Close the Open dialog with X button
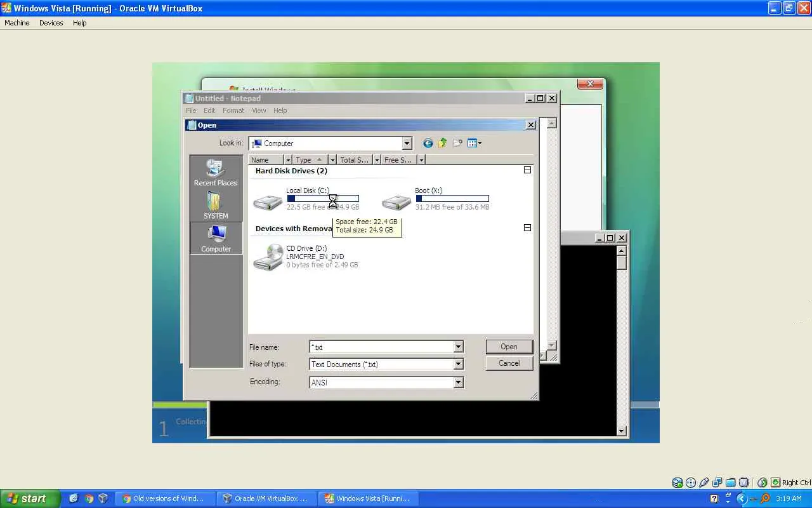The height and width of the screenshot is (508, 812). [x=531, y=125]
